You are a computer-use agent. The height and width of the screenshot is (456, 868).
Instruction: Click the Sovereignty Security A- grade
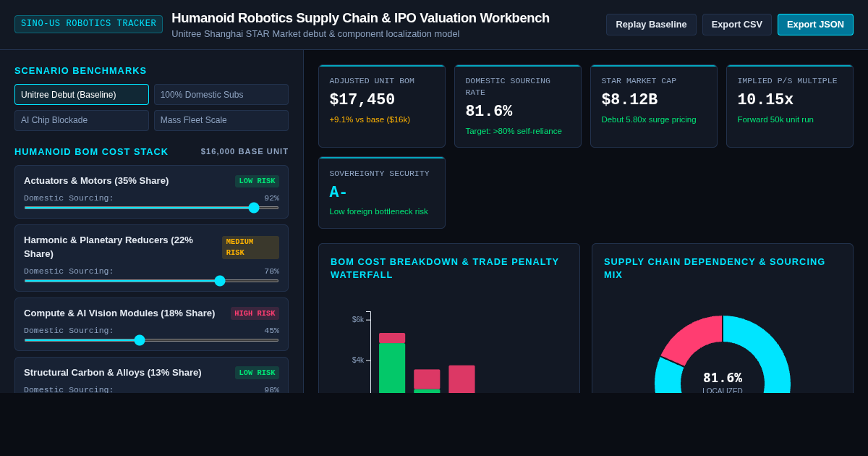point(339,193)
